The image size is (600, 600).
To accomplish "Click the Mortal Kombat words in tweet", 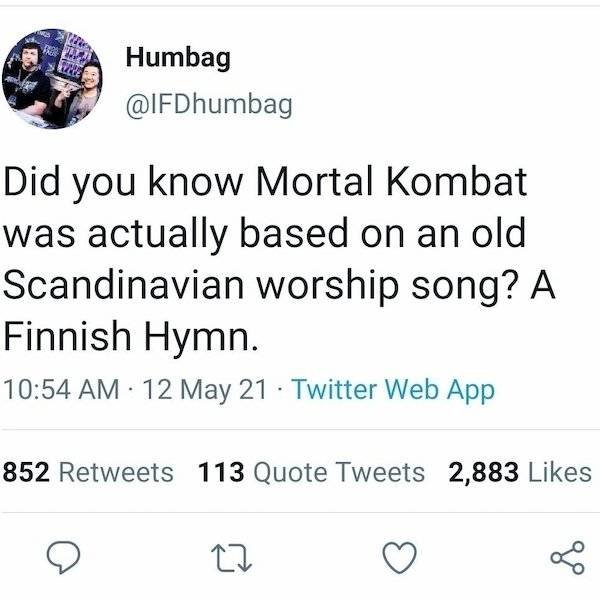I will click(391, 181).
